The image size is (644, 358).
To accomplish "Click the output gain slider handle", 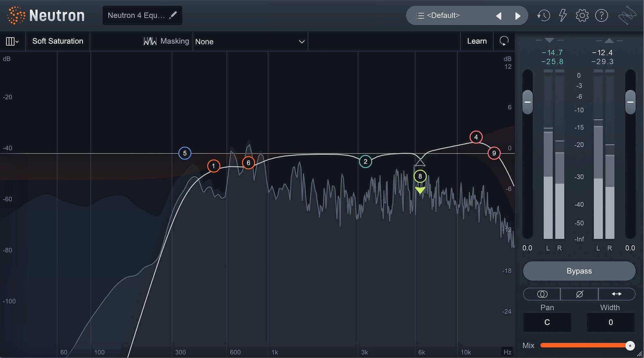I will [630, 102].
